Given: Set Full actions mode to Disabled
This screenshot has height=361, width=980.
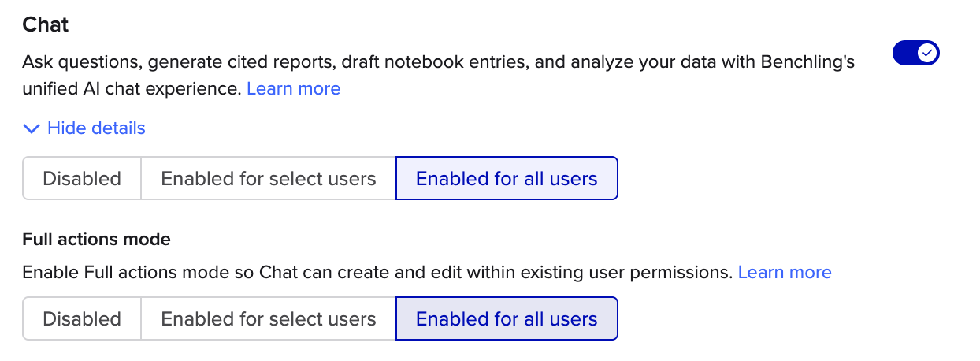Looking at the screenshot, I should click(82, 319).
